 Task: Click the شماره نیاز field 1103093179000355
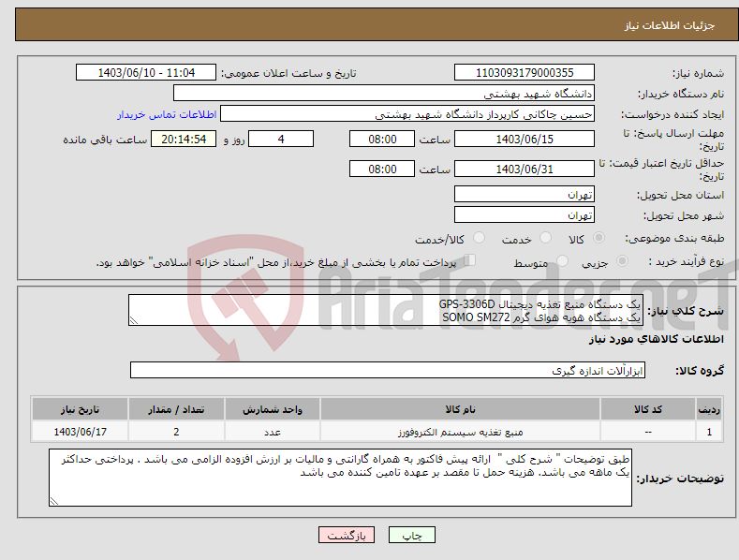(x=525, y=73)
